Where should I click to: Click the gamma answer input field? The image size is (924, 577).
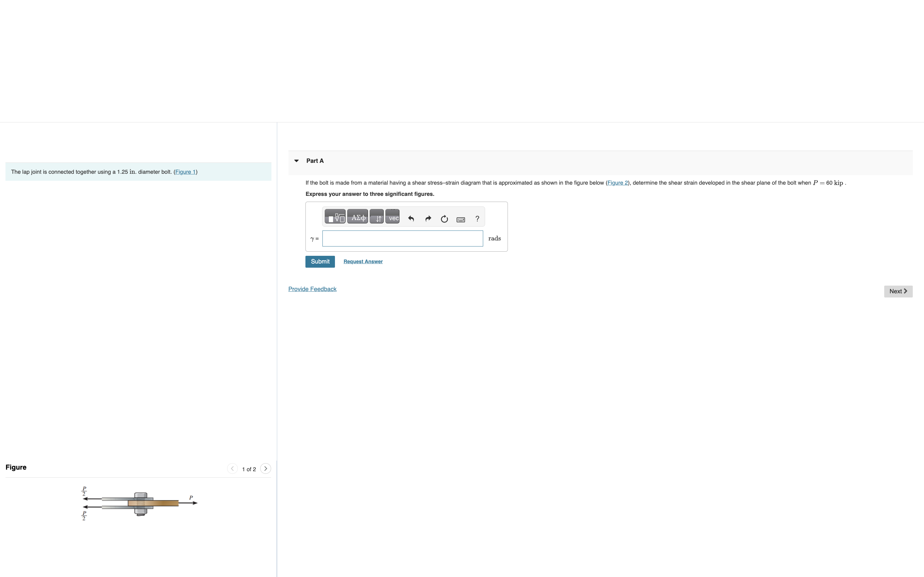click(x=402, y=239)
